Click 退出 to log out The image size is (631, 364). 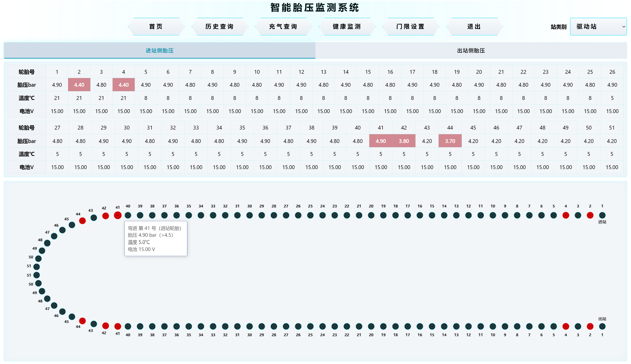pos(474,27)
